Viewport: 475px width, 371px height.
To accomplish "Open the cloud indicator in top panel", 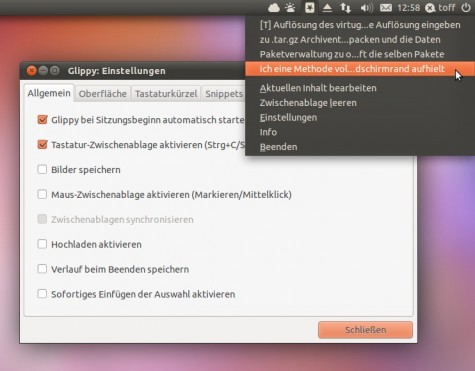I will point(274,7).
